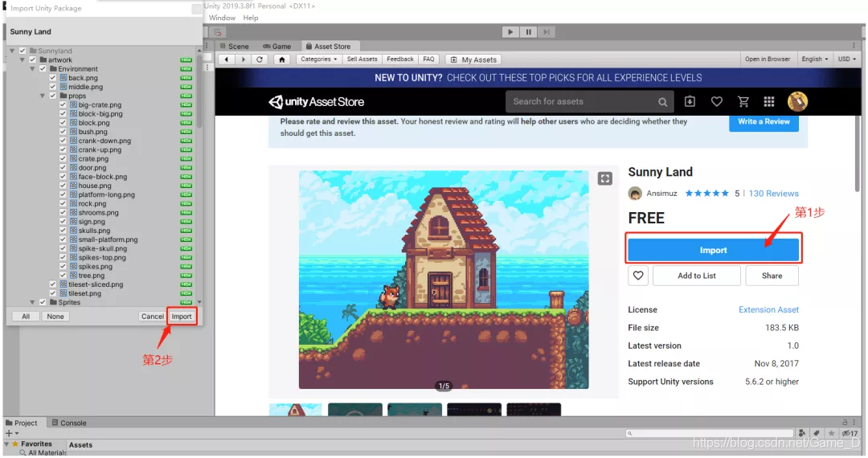This screenshot has width=868, height=458.
Task: Collapse the artwork folder
Action: (23, 59)
